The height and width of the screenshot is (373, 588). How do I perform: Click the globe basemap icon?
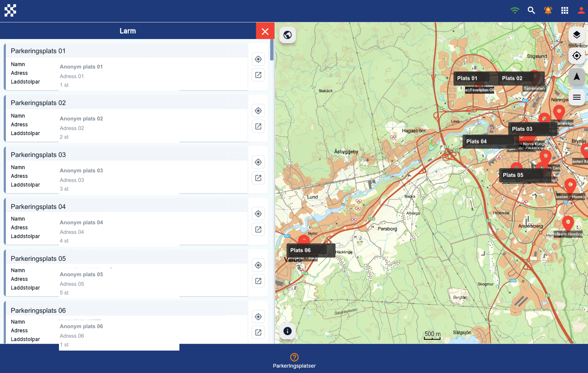pyautogui.click(x=287, y=35)
